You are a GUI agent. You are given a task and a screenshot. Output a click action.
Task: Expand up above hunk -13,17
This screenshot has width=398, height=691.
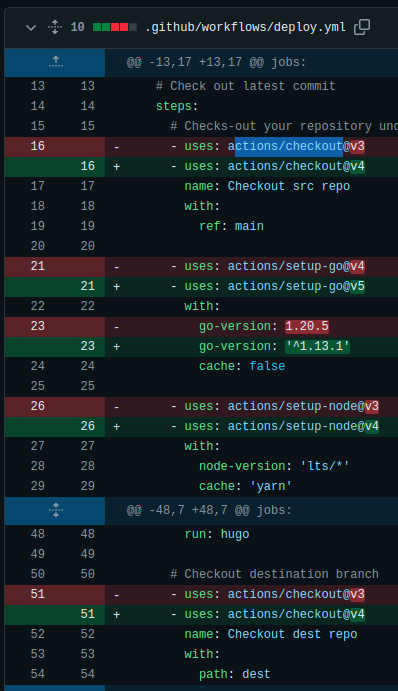pos(56,62)
